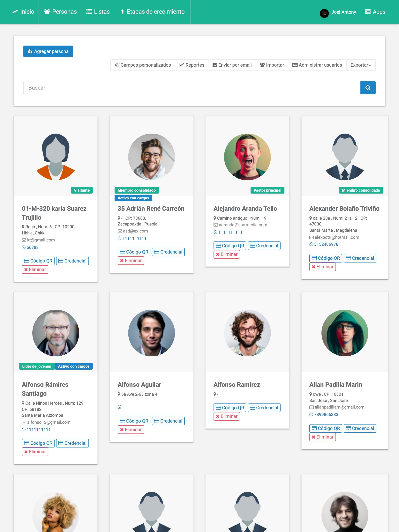Focus the Buscar search field
This screenshot has height=532, width=399.
pyautogui.click(x=192, y=88)
